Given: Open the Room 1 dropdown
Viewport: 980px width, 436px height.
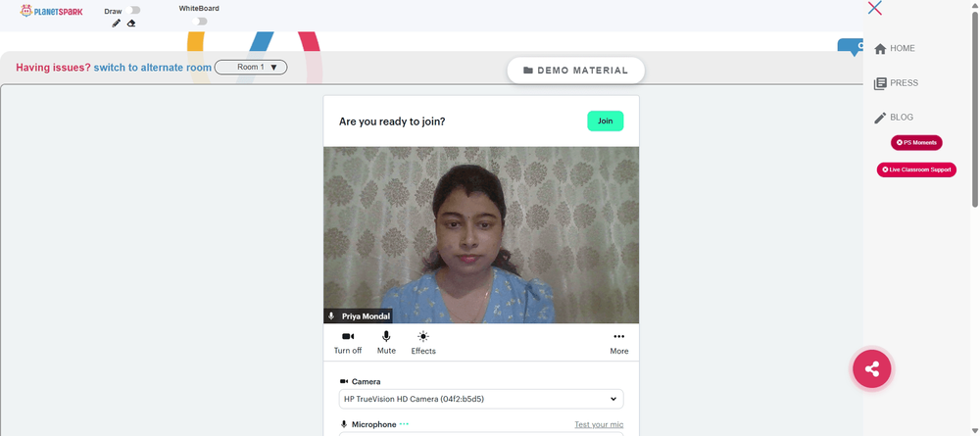Looking at the screenshot, I should click(251, 67).
